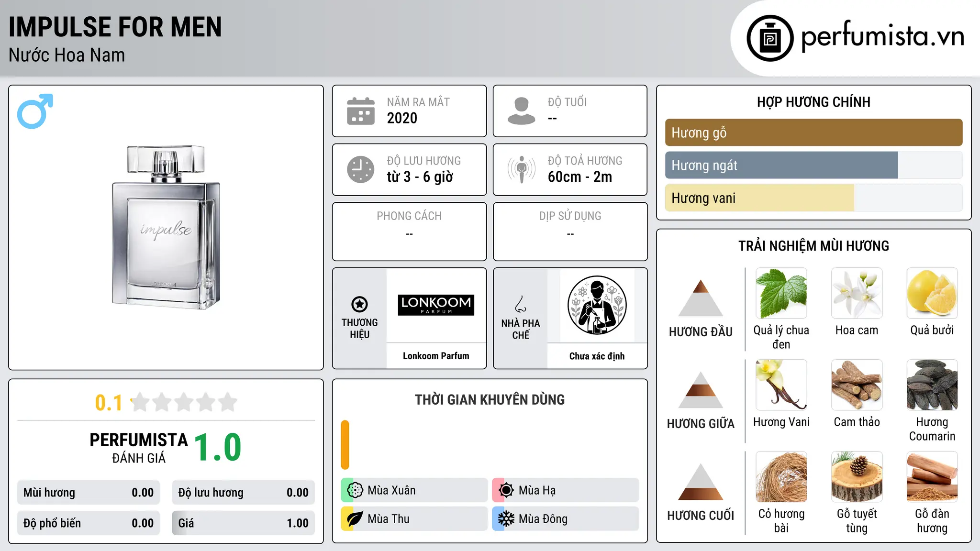Image resolution: width=980 pixels, height=551 pixels.
Task: Click the Perfumista Đánh giá label
Action: point(139,448)
